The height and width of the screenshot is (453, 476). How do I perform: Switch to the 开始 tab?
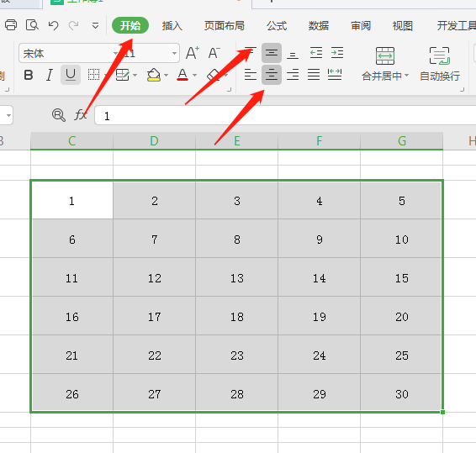(130, 26)
